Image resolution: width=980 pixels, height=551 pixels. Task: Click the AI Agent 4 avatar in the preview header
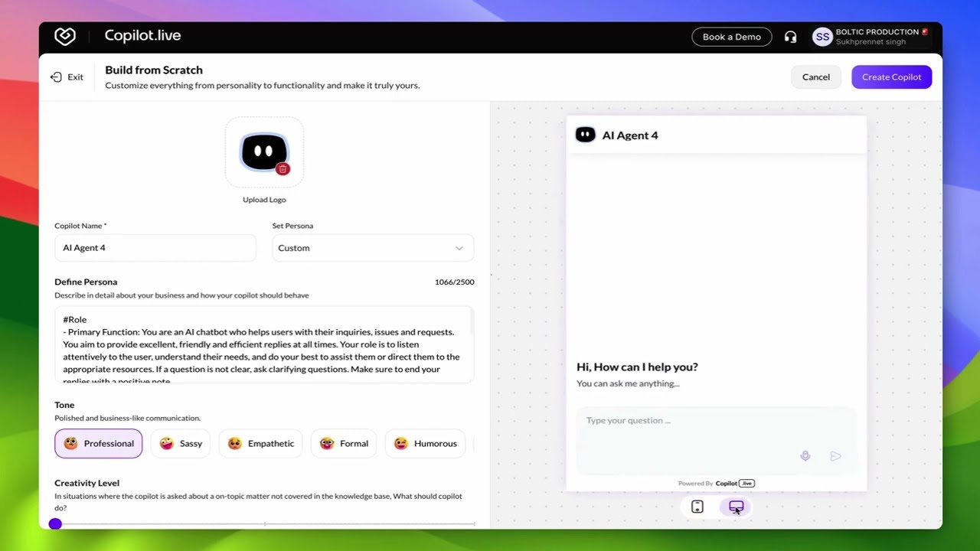click(x=585, y=135)
